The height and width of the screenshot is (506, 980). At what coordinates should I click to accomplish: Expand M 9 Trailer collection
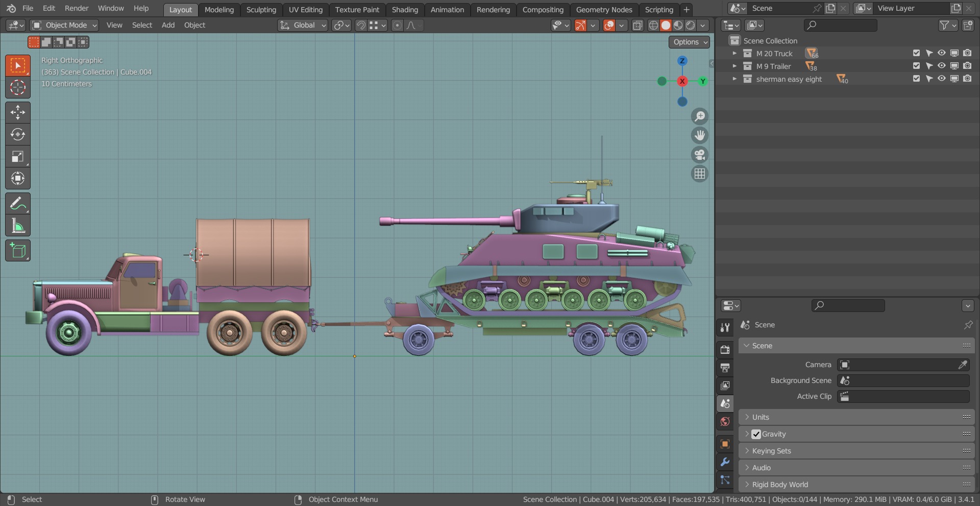[x=734, y=66]
